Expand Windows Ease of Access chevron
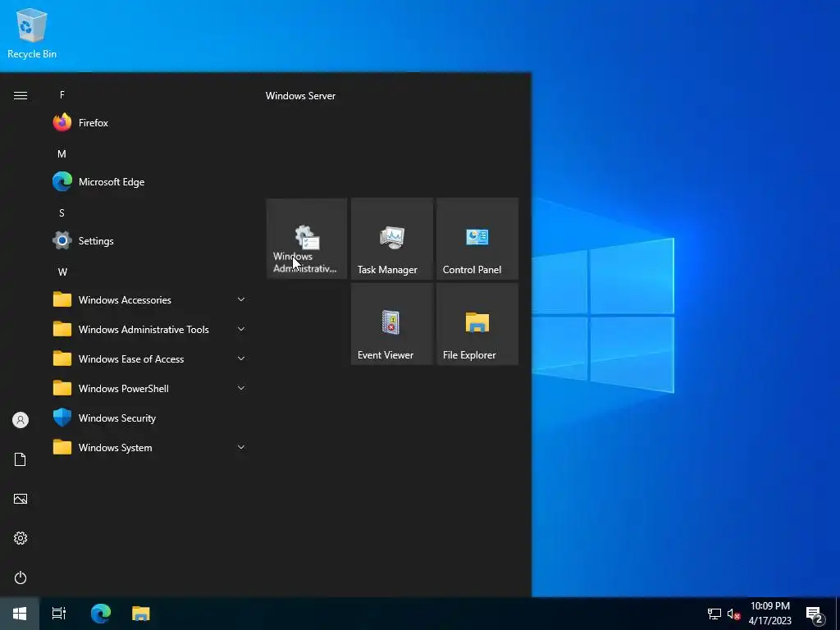Image resolution: width=840 pixels, height=630 pixels. coord(241,358)
